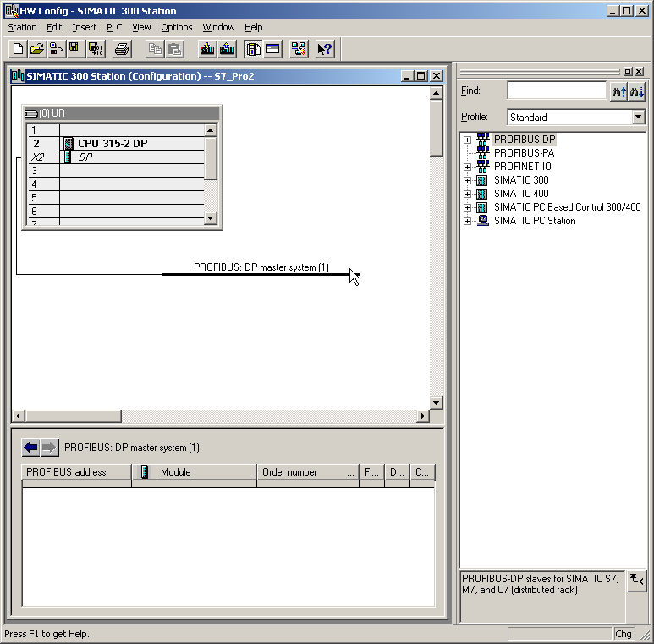Expand the PROFINET IO catalog node
This screenshot has height=644, width=654.
click(x=467, y=167)
